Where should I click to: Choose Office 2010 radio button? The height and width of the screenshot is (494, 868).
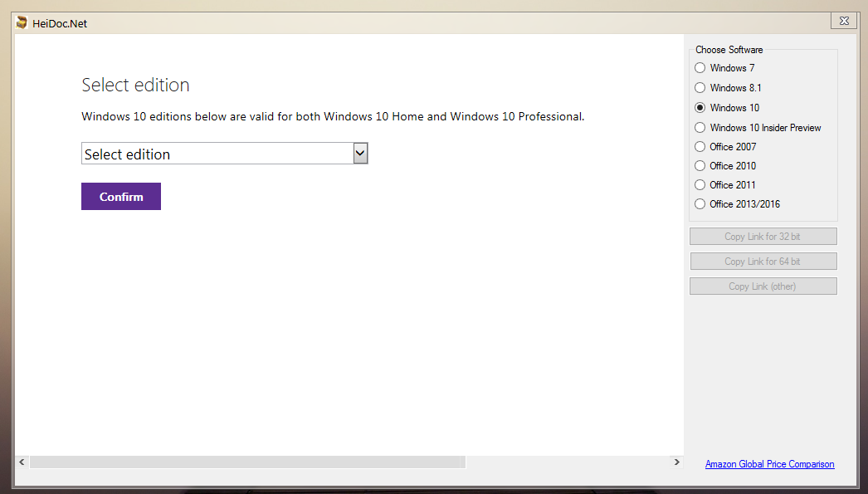tap(725, 165)
